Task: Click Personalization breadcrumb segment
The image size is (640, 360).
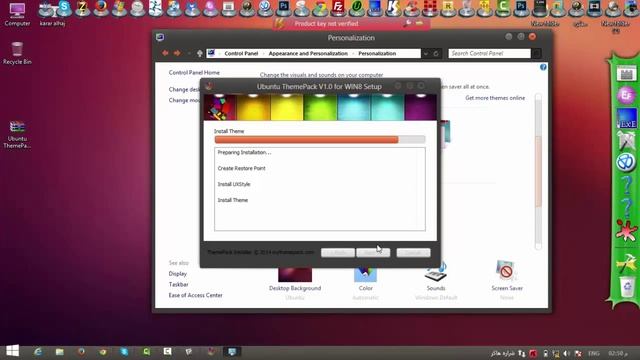Action: [x=377, y=53]
